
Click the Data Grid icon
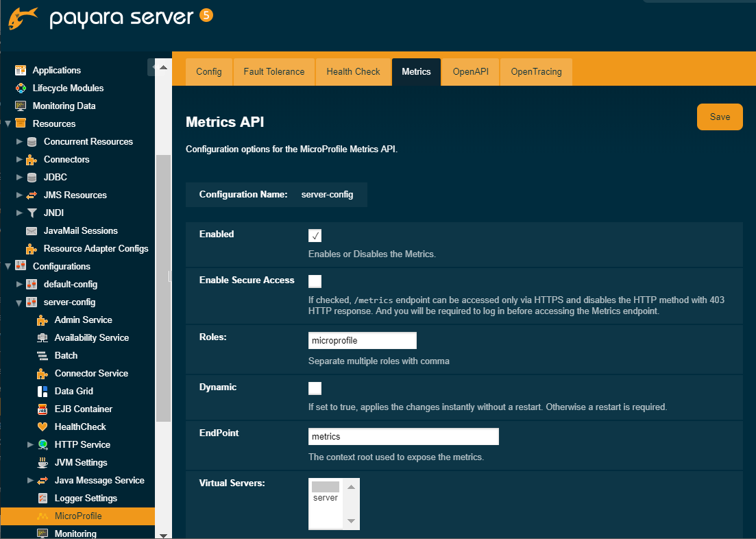(42, 392)
